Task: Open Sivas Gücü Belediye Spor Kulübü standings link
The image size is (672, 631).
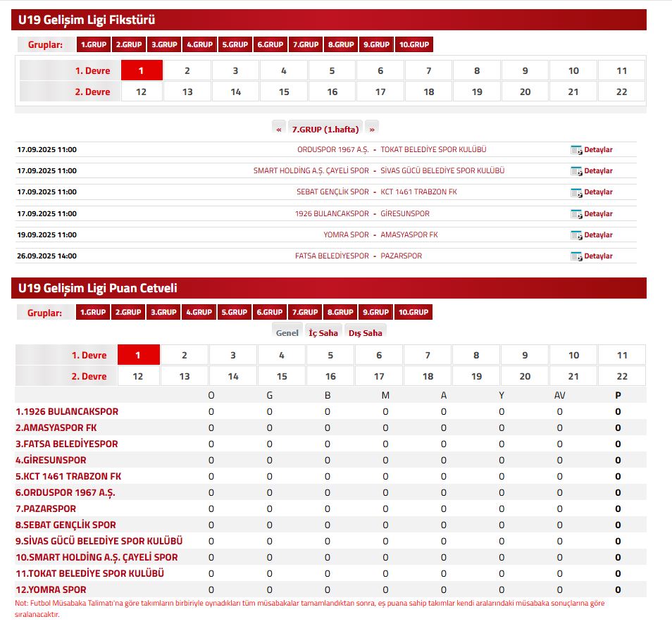Action: (99, 541)
